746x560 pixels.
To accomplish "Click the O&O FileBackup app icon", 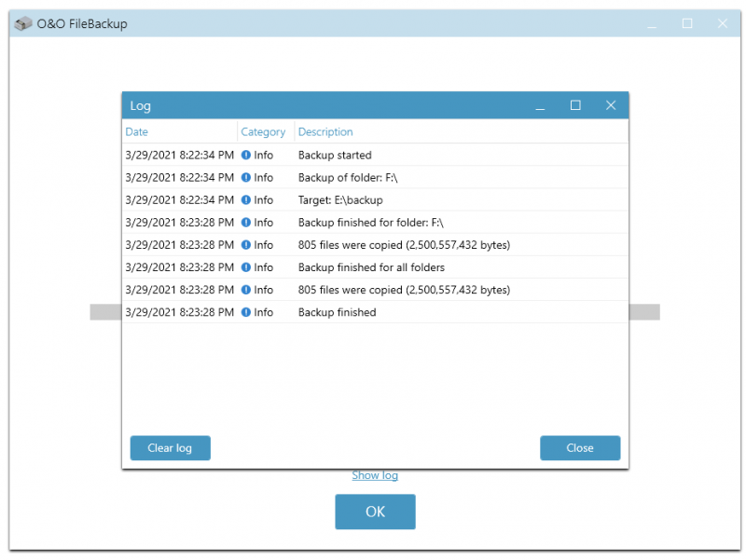I will pyautogui.click(x=22, y=23).
